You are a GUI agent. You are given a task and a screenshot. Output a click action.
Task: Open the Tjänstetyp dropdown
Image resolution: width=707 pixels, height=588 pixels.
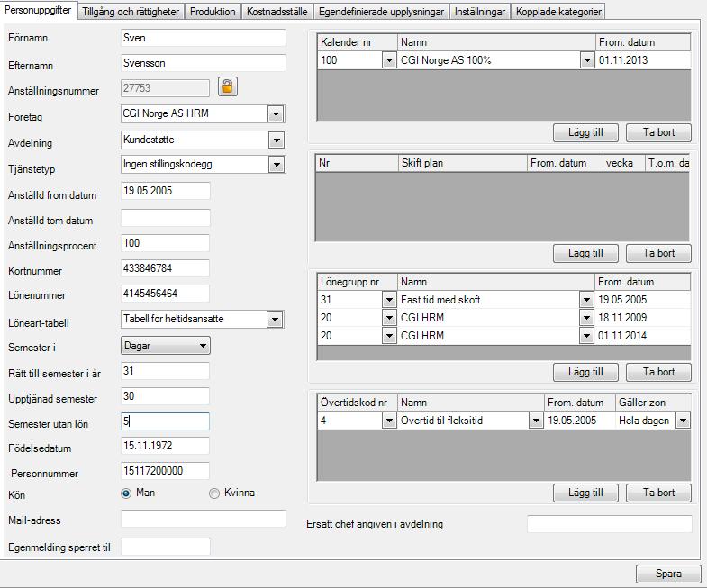[276, 165]
